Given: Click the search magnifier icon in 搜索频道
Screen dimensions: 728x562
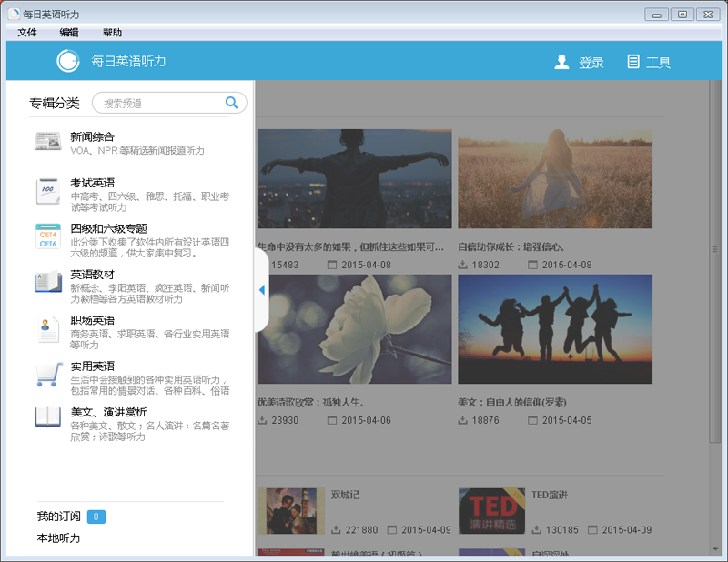Looking at the screenshot, I should pyautogui.click(x=231, y=103).
